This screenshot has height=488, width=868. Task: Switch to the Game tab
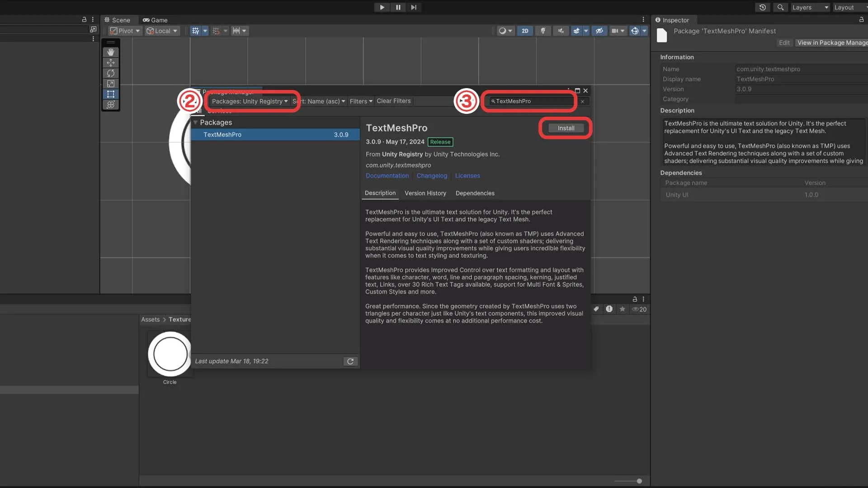(x=155, y=20)
